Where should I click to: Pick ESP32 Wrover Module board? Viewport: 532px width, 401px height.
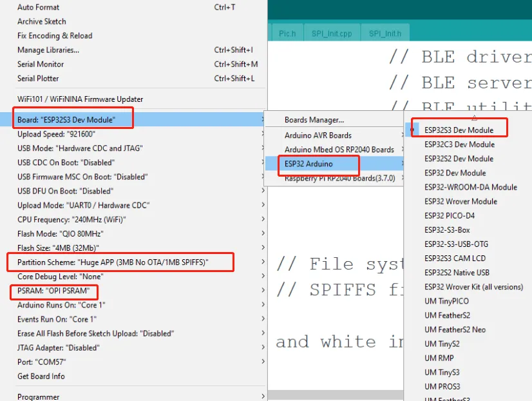tap(461, 201)
